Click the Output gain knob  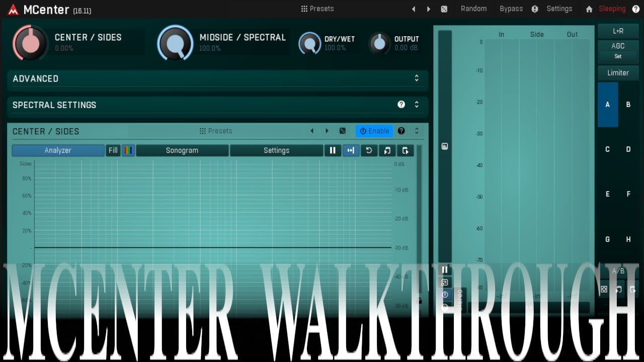tap(379, 43)
